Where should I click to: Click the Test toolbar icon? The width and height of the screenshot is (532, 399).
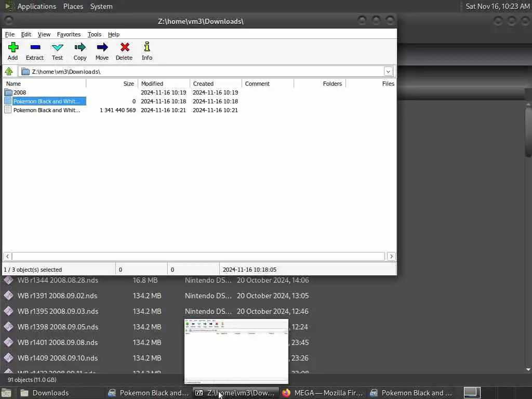tap(57, 47)
